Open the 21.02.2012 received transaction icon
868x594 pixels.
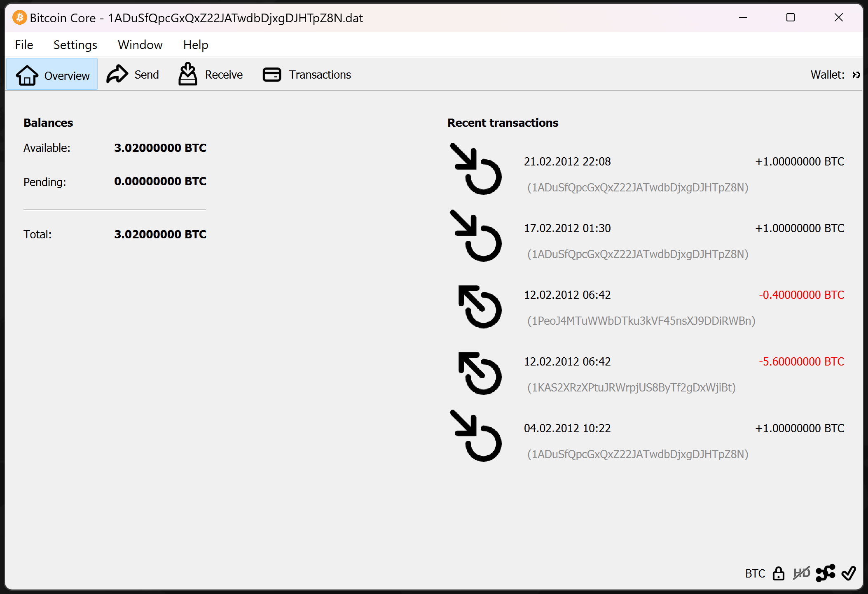476,170
